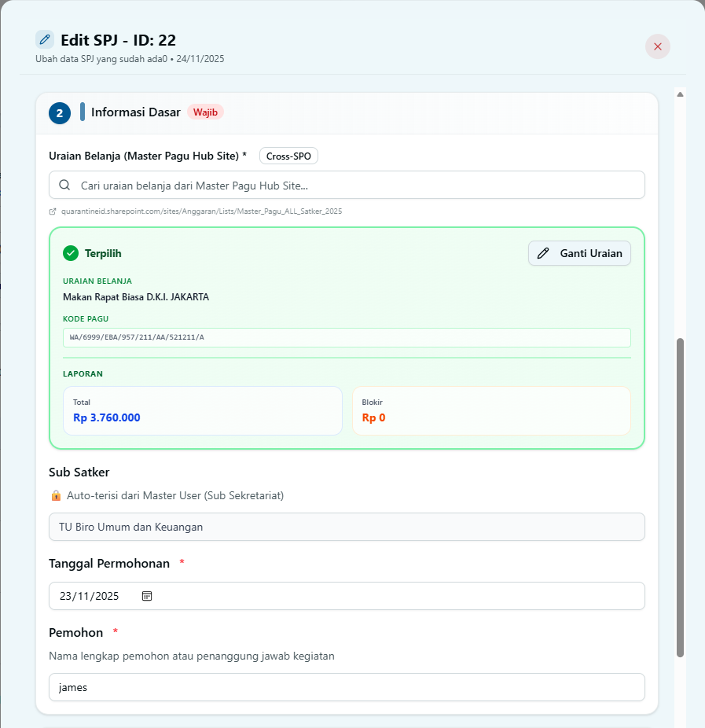This screenshot has height=728, width=705.
Task: Click the Cross-SPO badge
Action: click(288, 156)
